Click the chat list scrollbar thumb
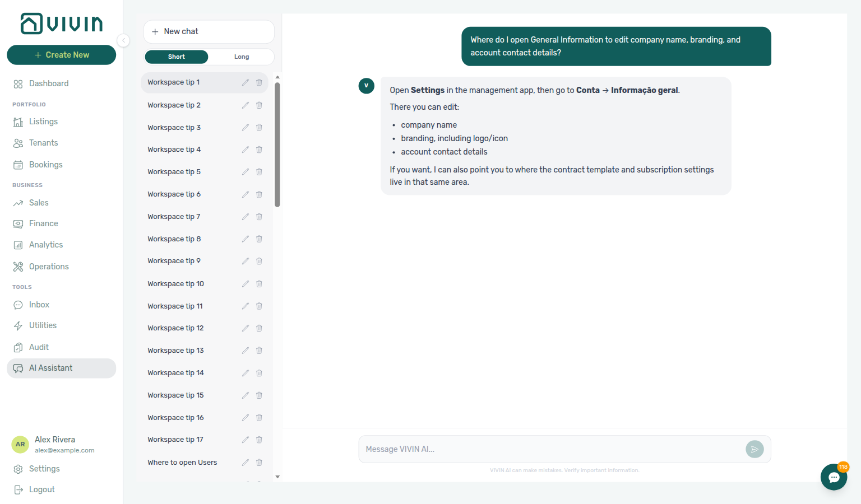The image size is (861, 504). click(277, 144)
